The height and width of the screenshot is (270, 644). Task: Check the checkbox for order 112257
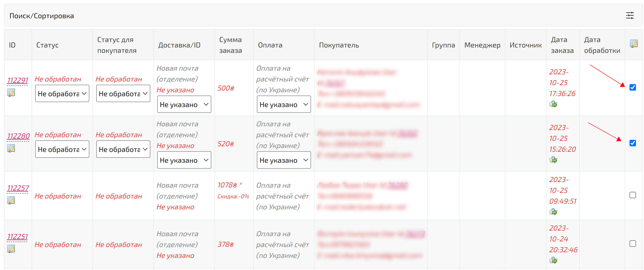tap(633, 195)
